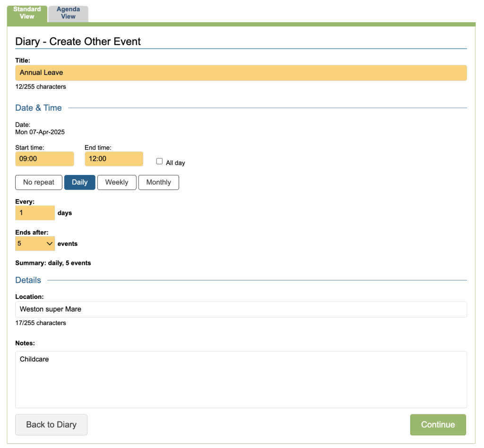484x448 pixels.
Task: Click the Title field containing Annual Leave
Action: (241, 73)
